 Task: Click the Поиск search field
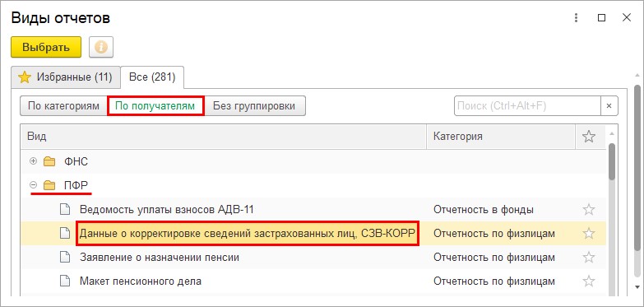(x=527, y=106)
